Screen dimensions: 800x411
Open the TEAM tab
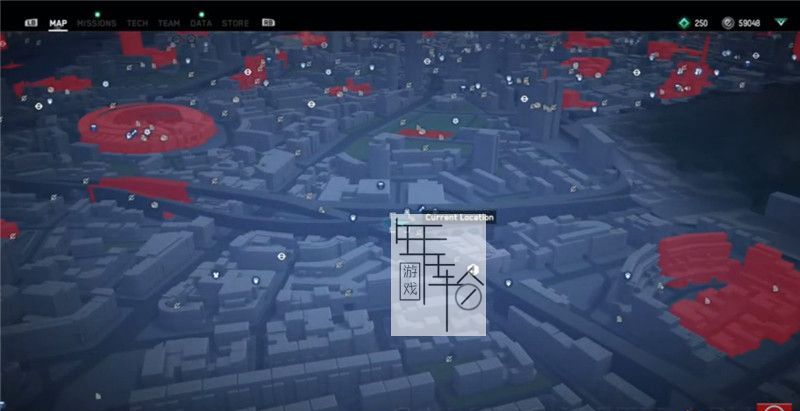click(x=169, y=23)
